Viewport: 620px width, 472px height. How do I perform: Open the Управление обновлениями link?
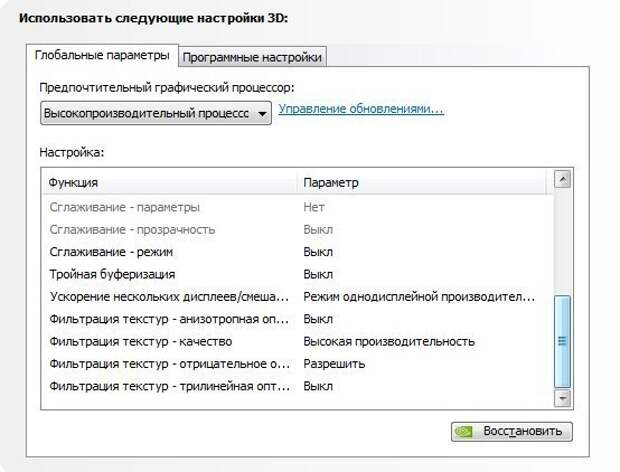[x=361, y=108]
